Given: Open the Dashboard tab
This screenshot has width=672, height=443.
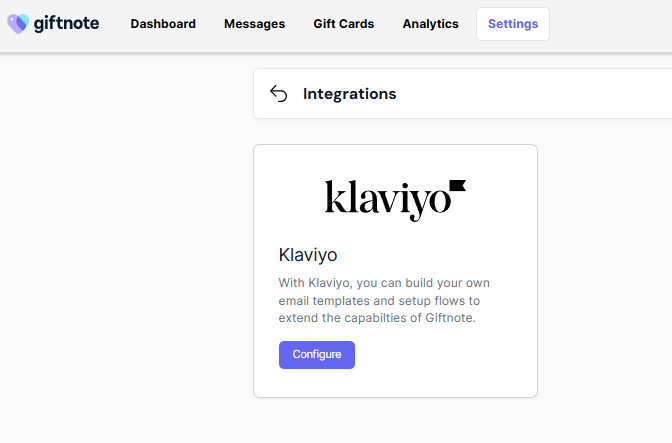Looking at the screenshot, I should pos(163,24).
